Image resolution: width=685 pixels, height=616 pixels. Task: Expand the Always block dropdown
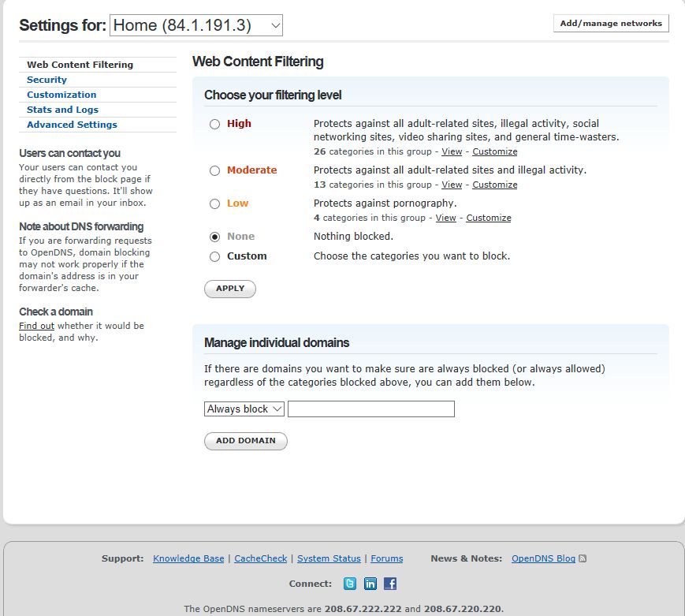pos(244,409)
